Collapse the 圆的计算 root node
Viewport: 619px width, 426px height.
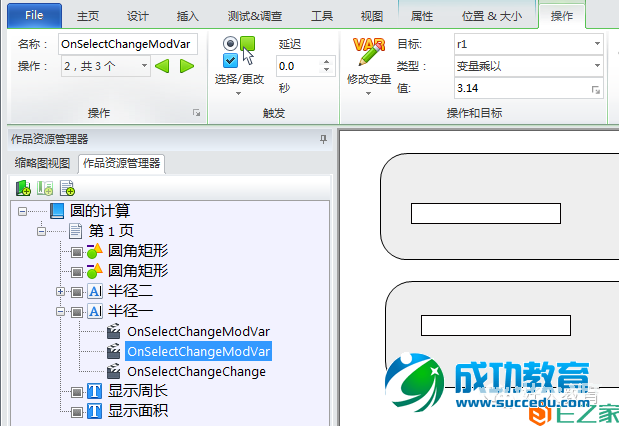23,211
